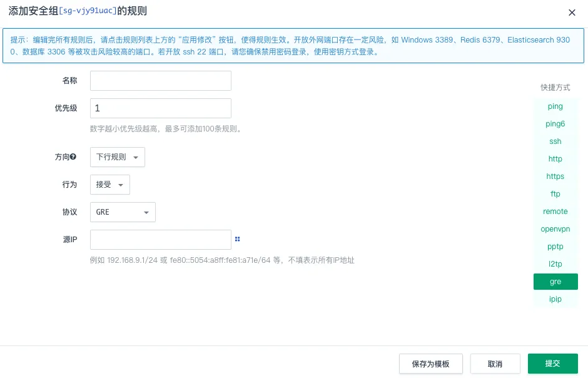Click the ftp quick shortcut

tap(555, 194)
